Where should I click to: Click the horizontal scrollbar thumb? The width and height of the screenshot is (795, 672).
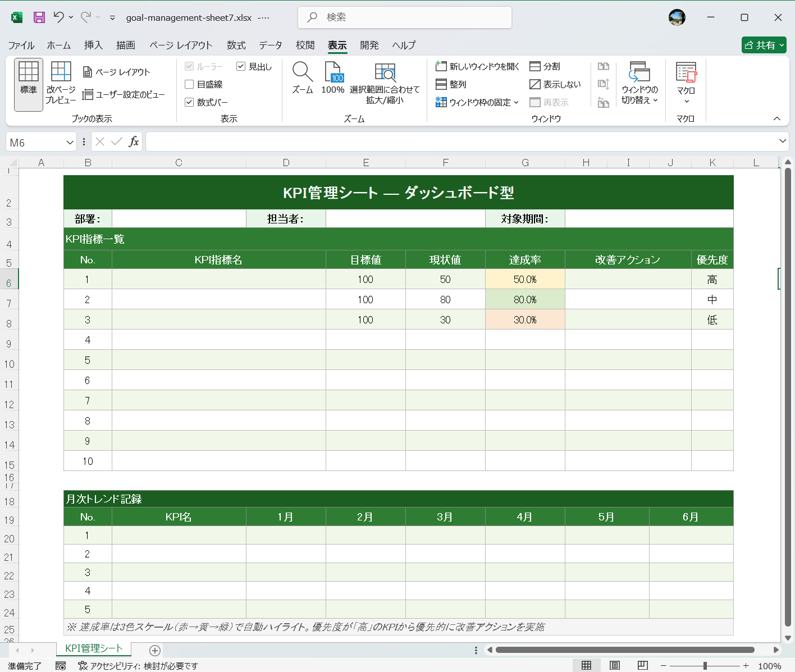tap(625, 650)
